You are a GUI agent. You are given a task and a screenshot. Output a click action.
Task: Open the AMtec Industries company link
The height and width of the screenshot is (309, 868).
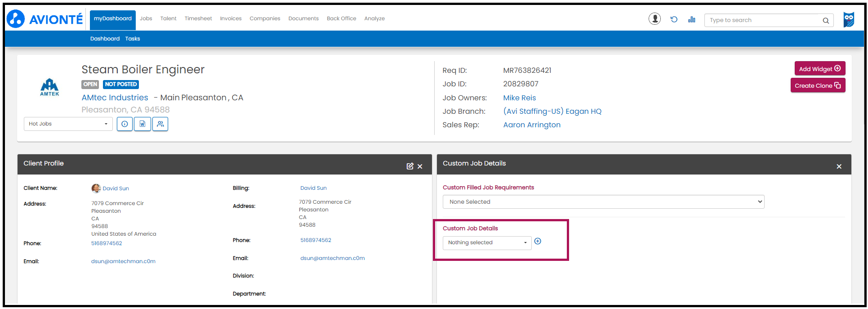click(x=115, y=98)
